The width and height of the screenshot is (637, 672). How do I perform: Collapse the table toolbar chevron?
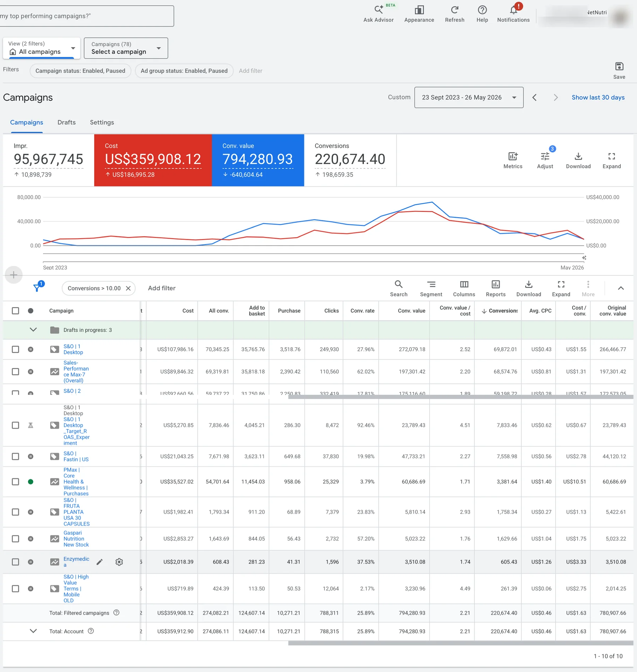click(621, 288)
